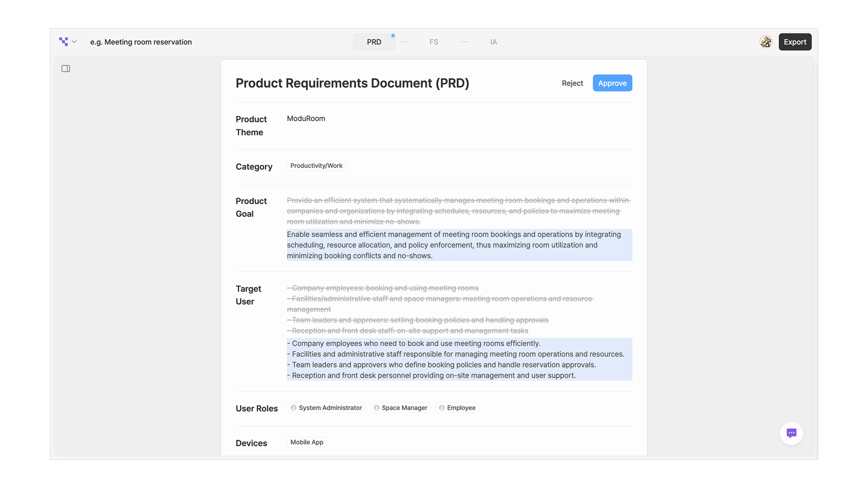This screenshot has width=868, height=488.
Task: Select the Productivity/Work category tag
Action: pyautogui.click(x=316, y=166)
